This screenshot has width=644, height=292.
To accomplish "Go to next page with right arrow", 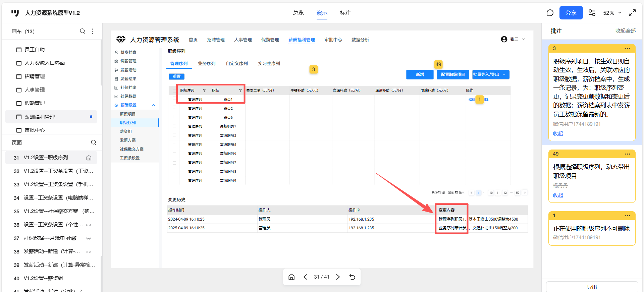I will coord(338,277).
